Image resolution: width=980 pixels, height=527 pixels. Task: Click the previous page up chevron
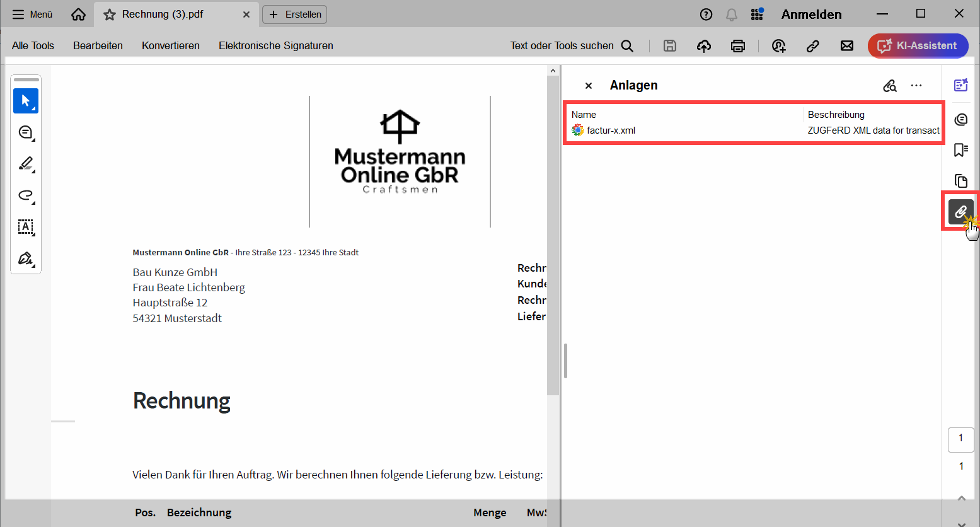coord(961,498)
